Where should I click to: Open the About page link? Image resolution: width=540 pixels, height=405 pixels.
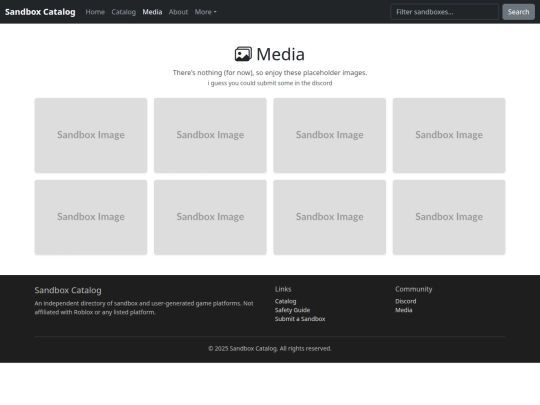(178, 12)
